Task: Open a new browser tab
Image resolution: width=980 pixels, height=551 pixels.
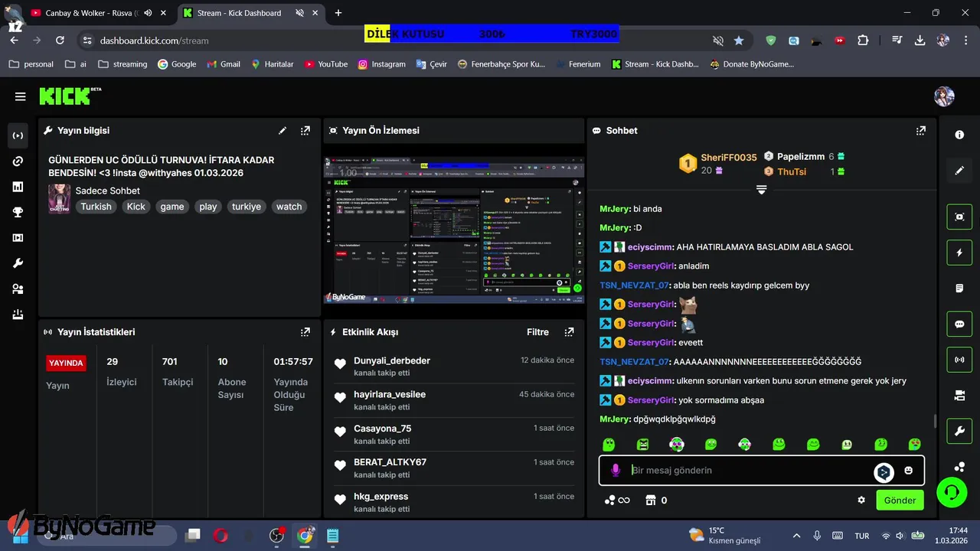Action: click(338, 13)
